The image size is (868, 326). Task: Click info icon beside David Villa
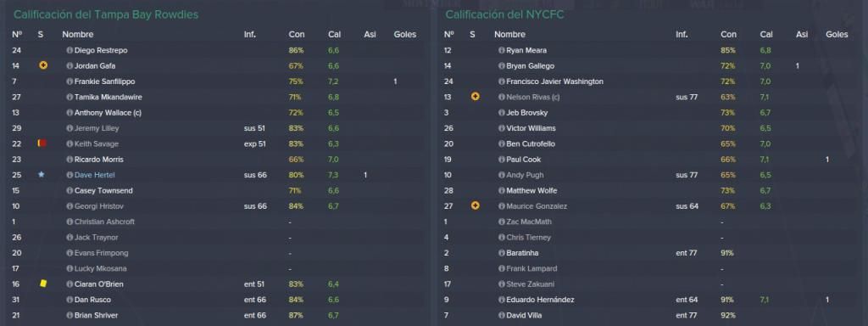502,316
